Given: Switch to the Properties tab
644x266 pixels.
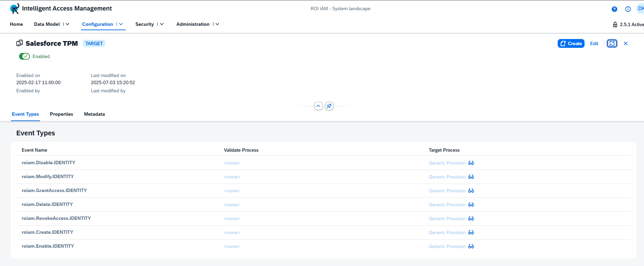Looking at the screenshot, I should tap(62, 114).
